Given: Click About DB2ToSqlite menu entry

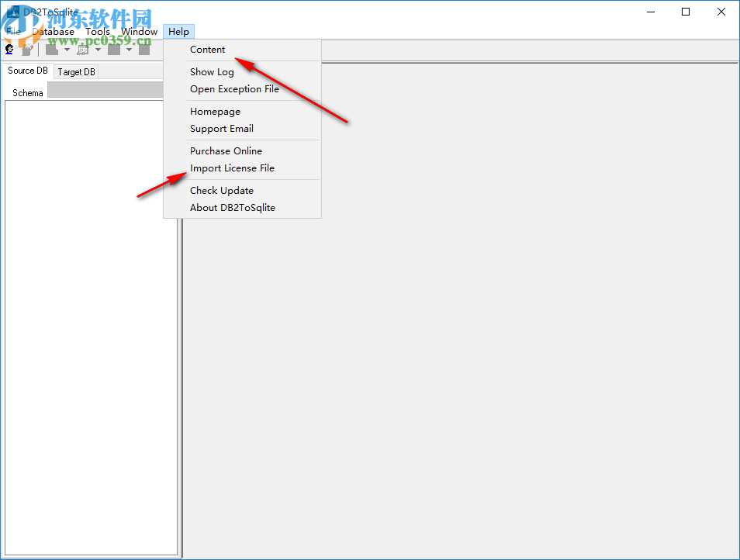Looking at the screenshot, I should [x=232, y=207].
